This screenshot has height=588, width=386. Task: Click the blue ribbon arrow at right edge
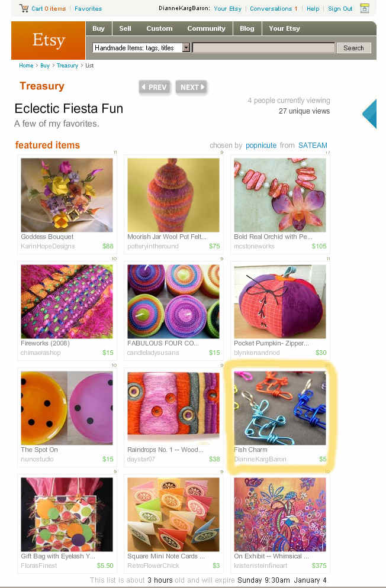point(369,114)
